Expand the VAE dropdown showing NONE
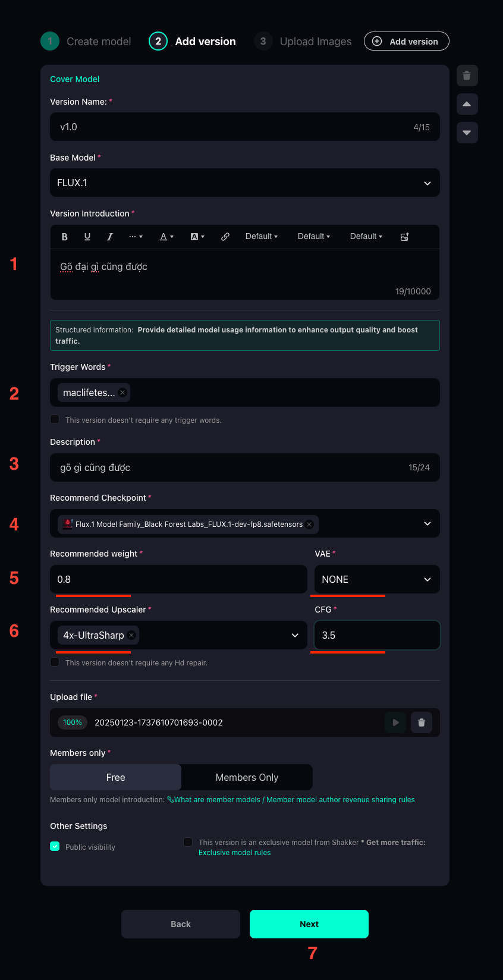Screen dimensions: 503x980 click(x=377, y=579)
